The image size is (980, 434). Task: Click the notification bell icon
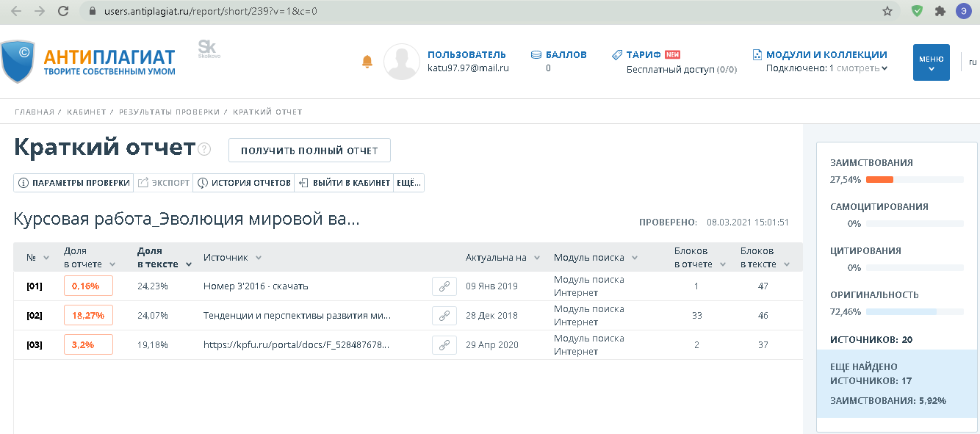367,62
